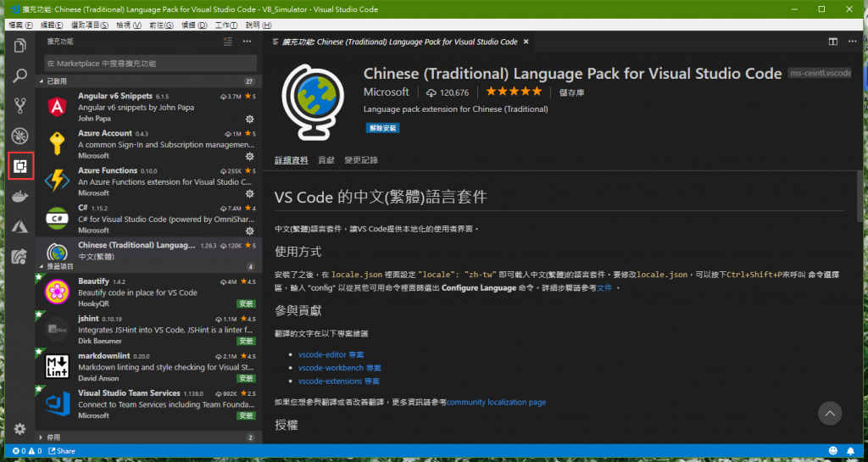Switch to the 貢獻 tab
The height and width of the screenshot is (462, 868).
(326, 160)
